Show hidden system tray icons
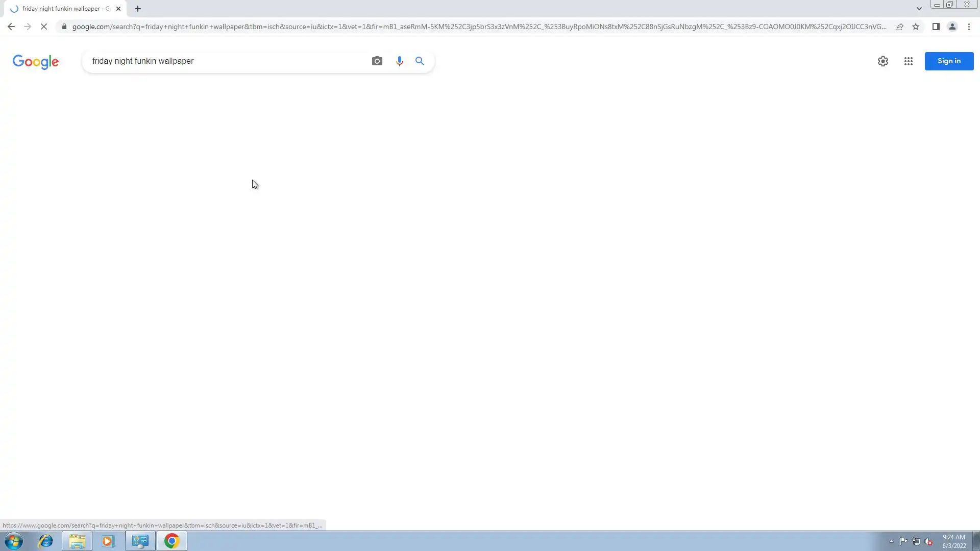 tap(891, 541)
